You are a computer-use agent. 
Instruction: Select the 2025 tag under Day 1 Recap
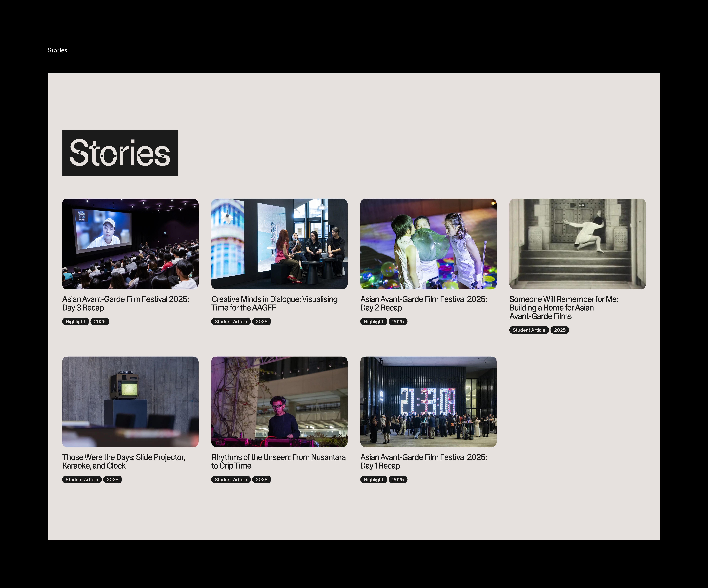398,479
